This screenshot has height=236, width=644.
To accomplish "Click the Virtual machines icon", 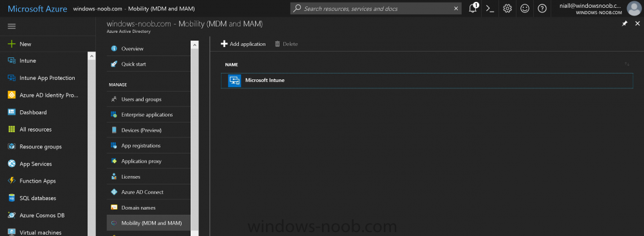I will (x=12, y=232).
